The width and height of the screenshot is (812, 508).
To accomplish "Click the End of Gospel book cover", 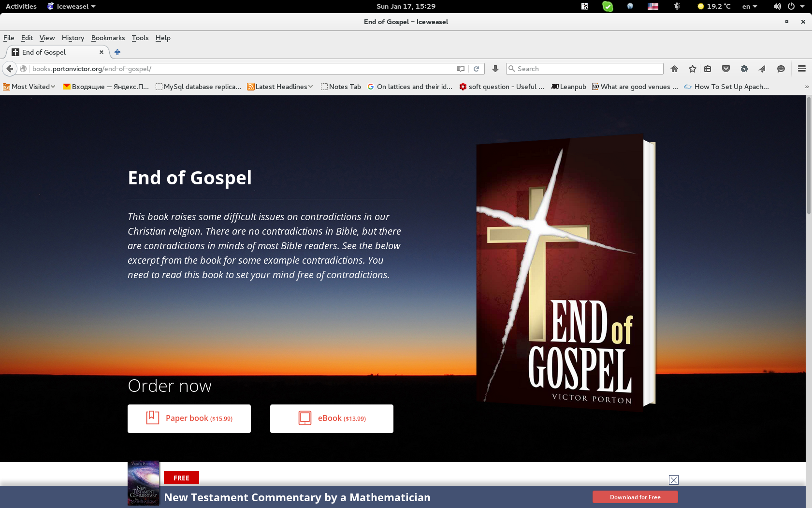I will [x=565, y=273].
